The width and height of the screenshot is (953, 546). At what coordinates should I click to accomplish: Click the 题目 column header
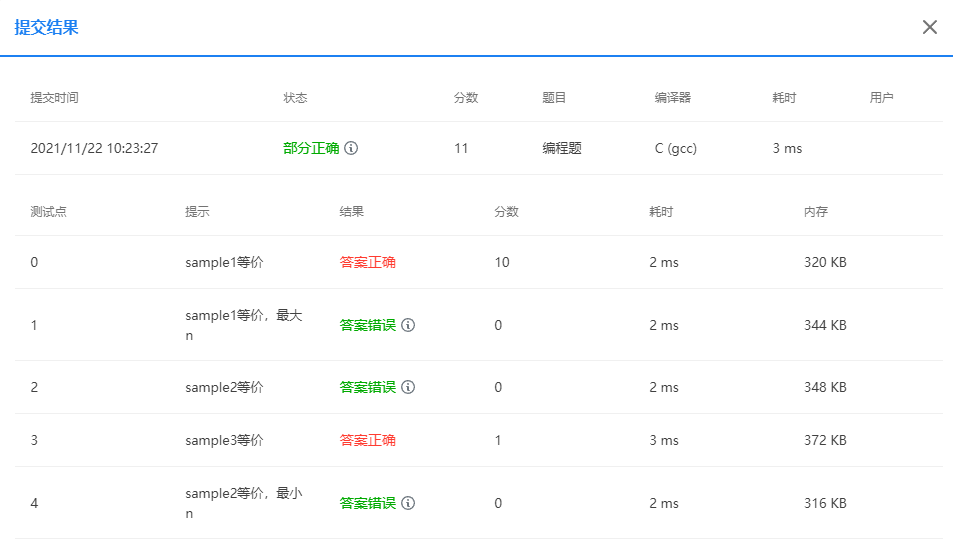[x=554, y=98]
